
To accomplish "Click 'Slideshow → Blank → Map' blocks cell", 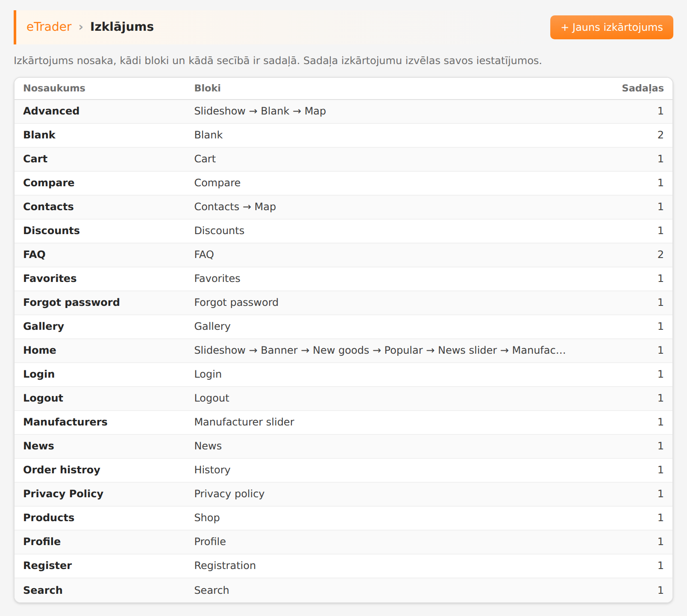I will 260,111.
